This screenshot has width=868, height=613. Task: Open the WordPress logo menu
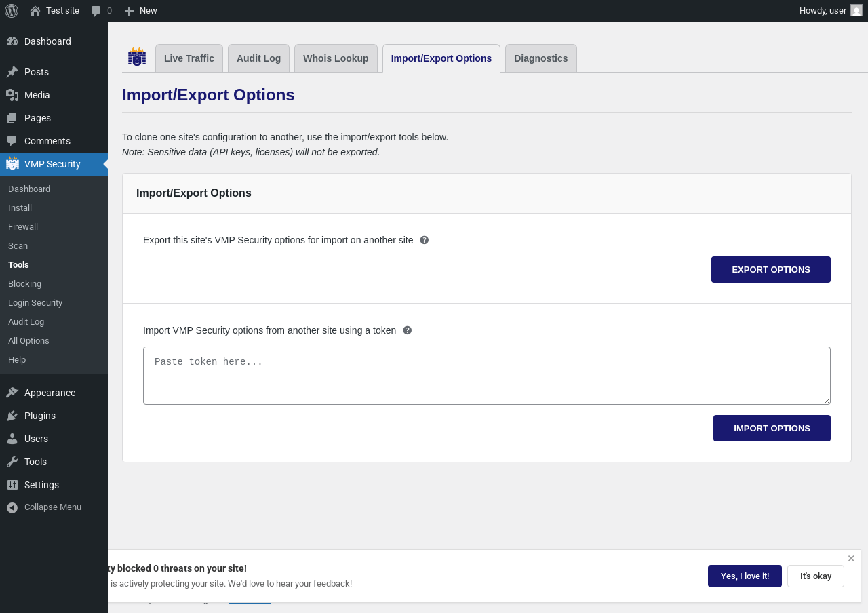pos(12,11)
